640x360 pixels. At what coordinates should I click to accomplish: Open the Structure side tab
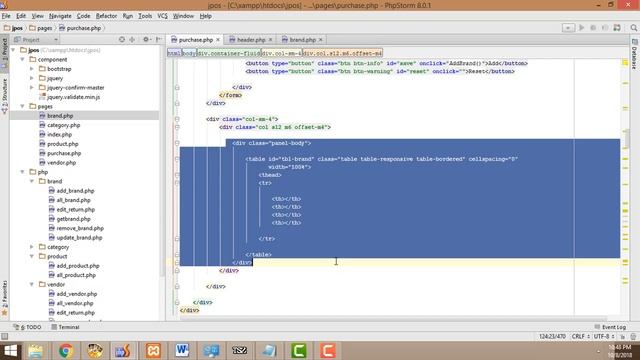click(x=4, y=96)
